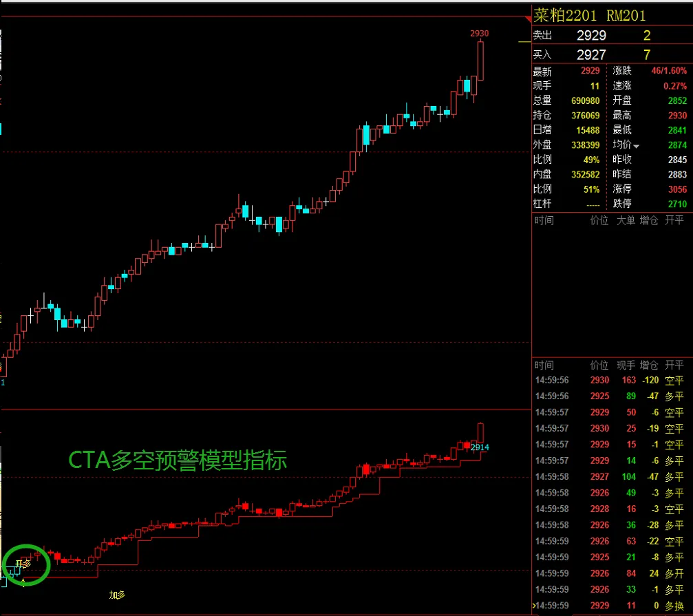Toggle the 比例 49% ratio display
The width and height of the screenshot is (693, 616).
[592, 160]
